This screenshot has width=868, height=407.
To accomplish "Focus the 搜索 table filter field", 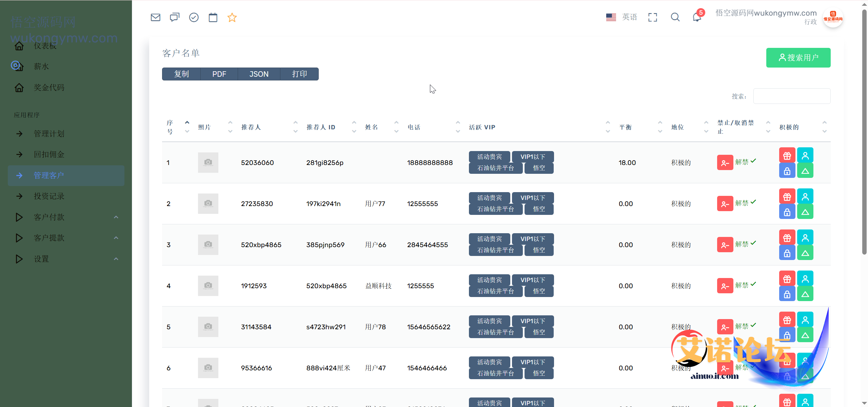I will coord(792,96).
